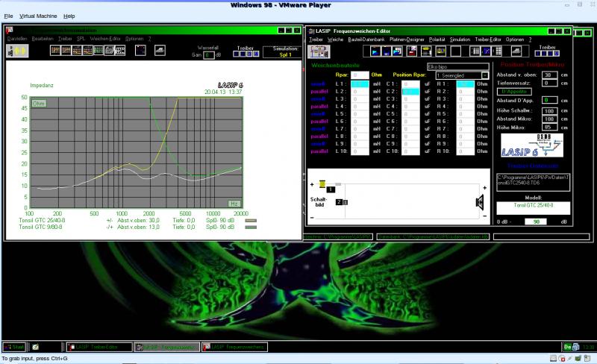
Task: Open the Bauteil-Datenbank menu
Action: tap(365, 39)
